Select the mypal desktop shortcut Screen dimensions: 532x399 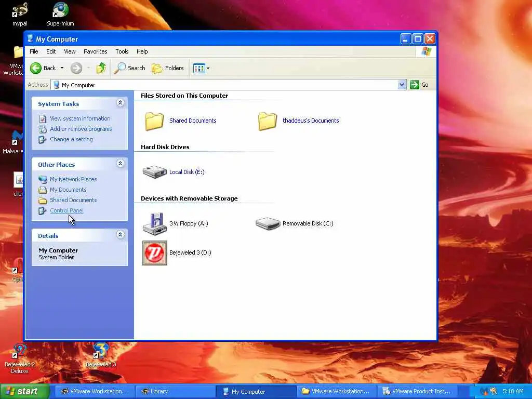tap(20, 14)
